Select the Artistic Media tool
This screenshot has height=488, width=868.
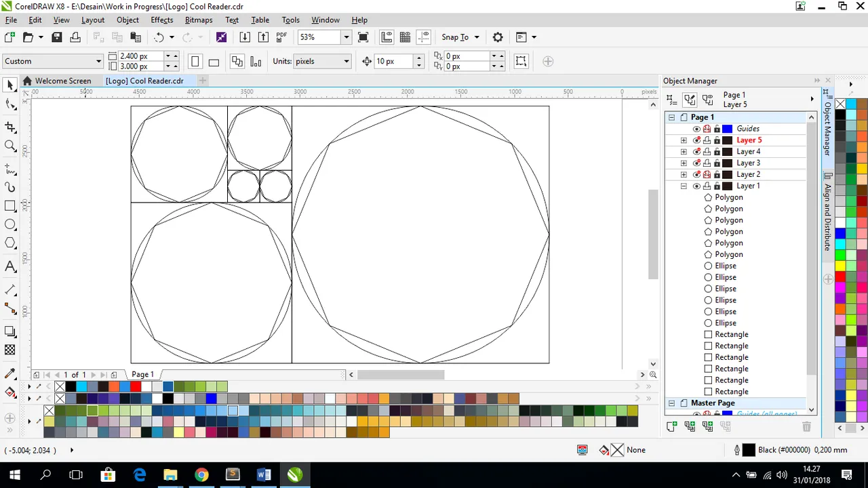tap(10, 187)
